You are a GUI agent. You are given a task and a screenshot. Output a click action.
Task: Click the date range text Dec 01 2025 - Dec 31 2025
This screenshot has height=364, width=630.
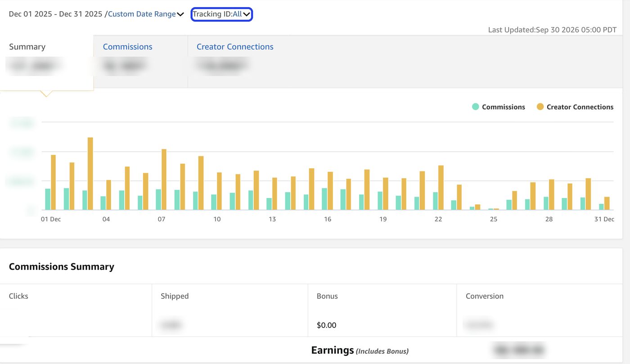pyautogui.click(x=55, y=14)
